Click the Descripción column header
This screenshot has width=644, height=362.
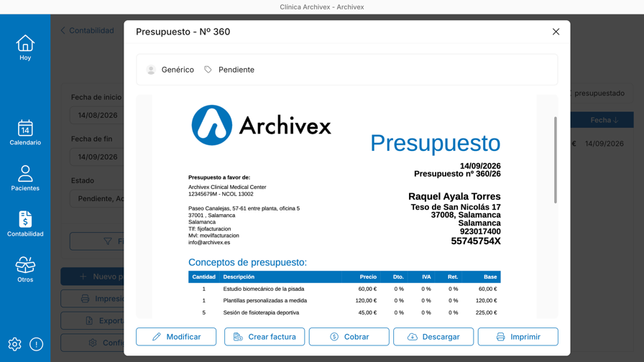click(x=239, y=277)
